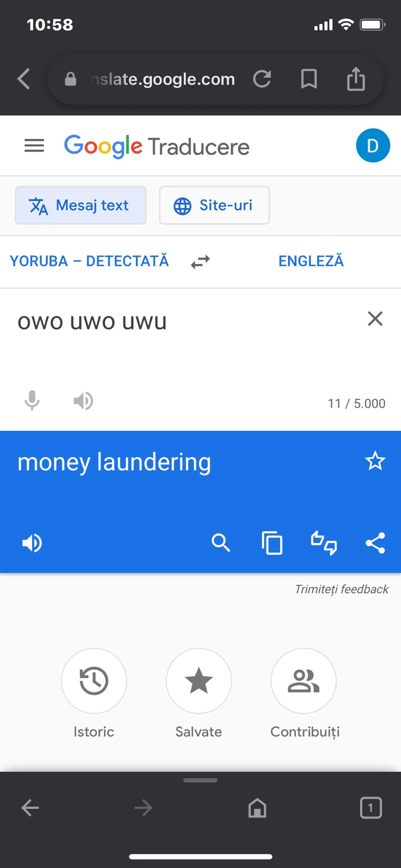Screen dimensions: 401x868
Task: Search the translation on Google
Action: (x=221, y=543)
